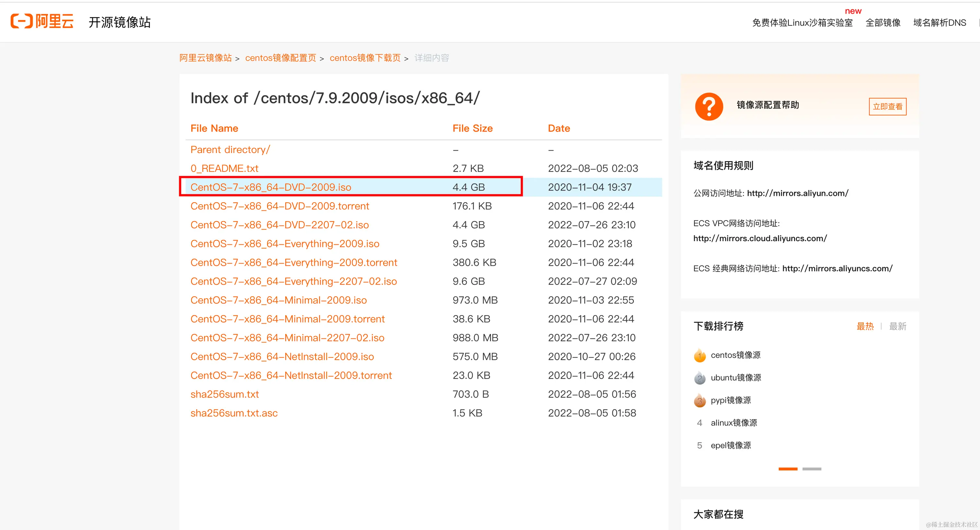
Task: Open 全部镜像 in top navigation
Action: click(883, 22)
